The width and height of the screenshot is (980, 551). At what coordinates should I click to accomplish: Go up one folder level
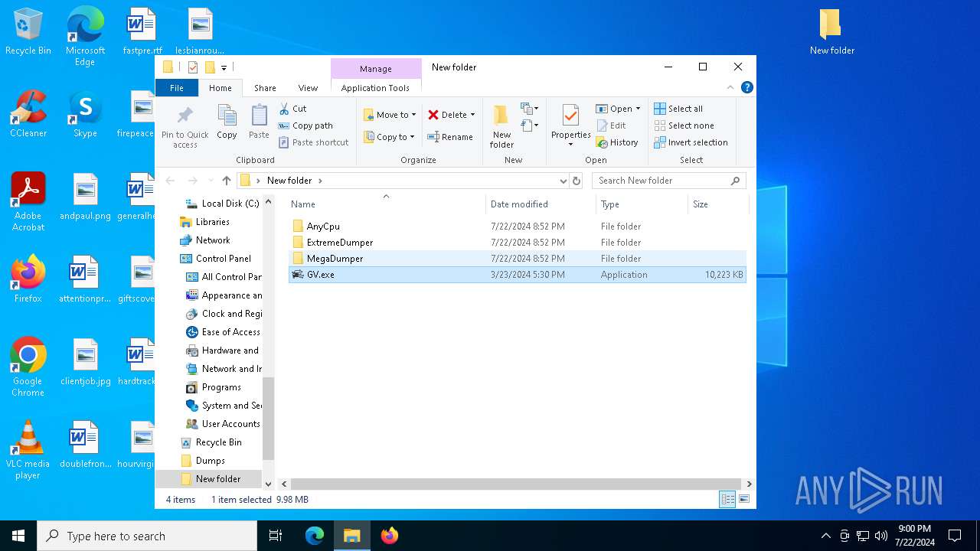point(226,181)
